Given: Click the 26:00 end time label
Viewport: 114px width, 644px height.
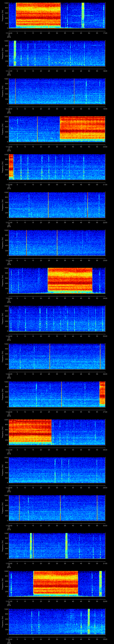Looking at the screenshot, I should tap(105, 374).
